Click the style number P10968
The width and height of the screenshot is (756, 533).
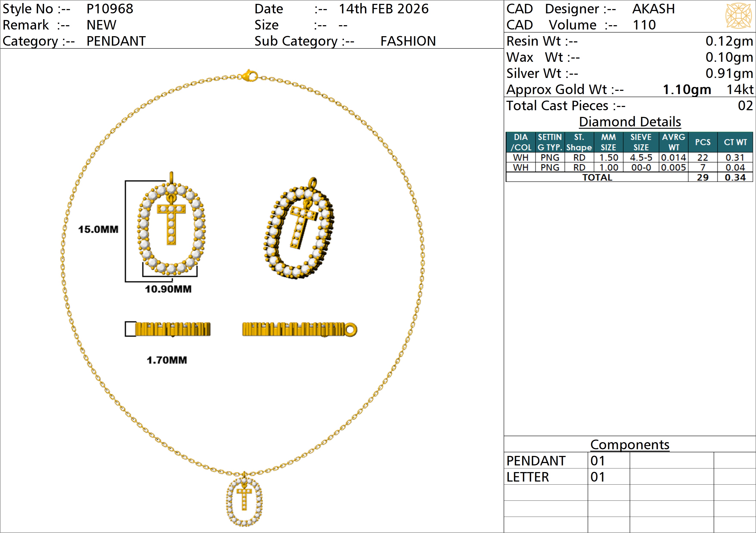click(x=110, y=9)
